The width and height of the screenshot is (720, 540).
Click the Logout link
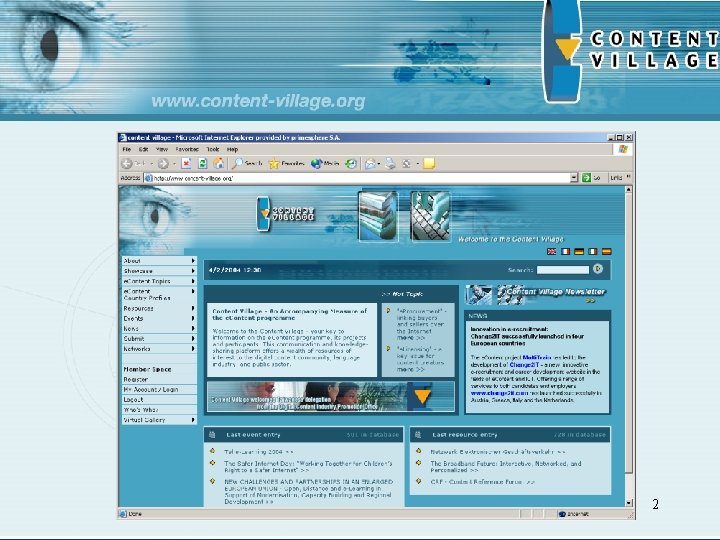pos(133,399)
